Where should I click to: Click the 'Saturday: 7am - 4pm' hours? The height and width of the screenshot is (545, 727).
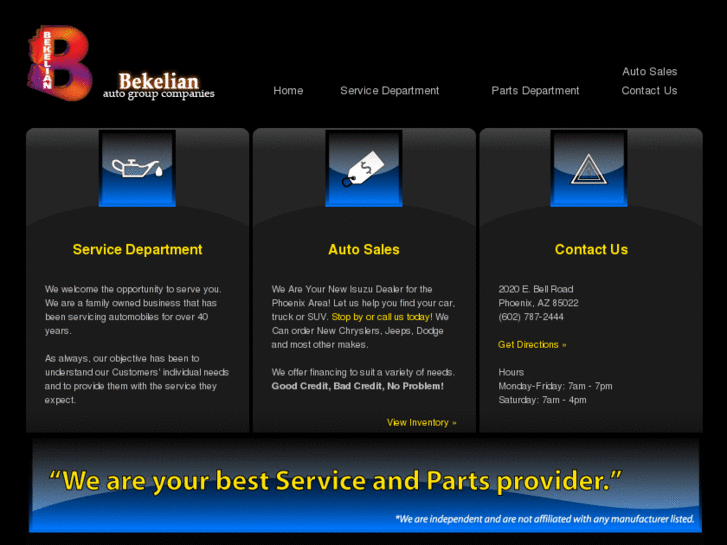coord(542,400)
